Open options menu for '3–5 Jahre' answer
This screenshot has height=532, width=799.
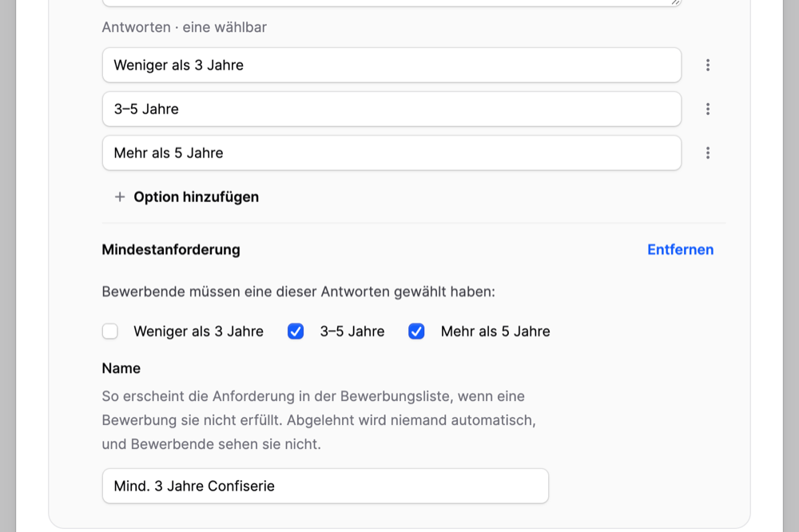(708, 109)
